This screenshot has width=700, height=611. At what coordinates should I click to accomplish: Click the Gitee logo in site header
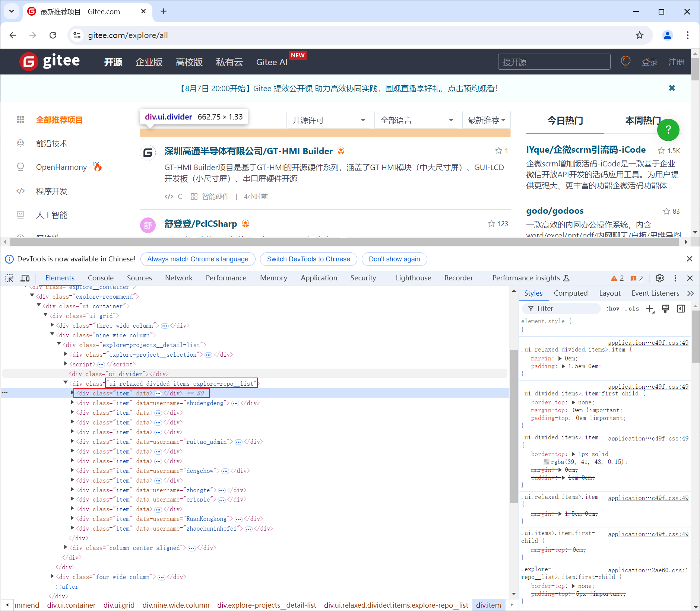coord(50,61)
